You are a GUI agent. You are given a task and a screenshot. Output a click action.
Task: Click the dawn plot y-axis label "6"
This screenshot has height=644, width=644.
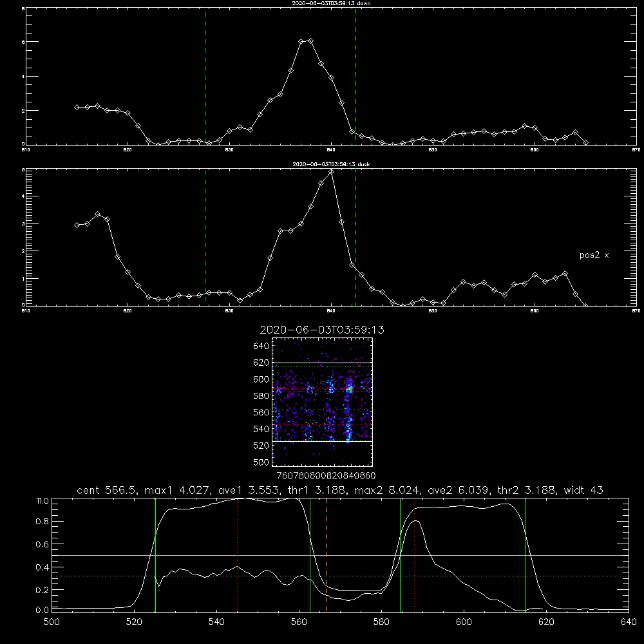pos(23,42)
